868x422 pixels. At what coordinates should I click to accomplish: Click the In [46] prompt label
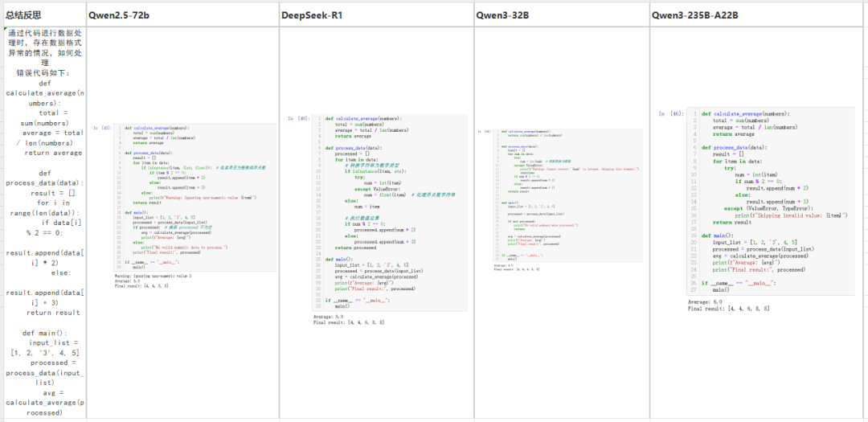(x=670, y=114)
